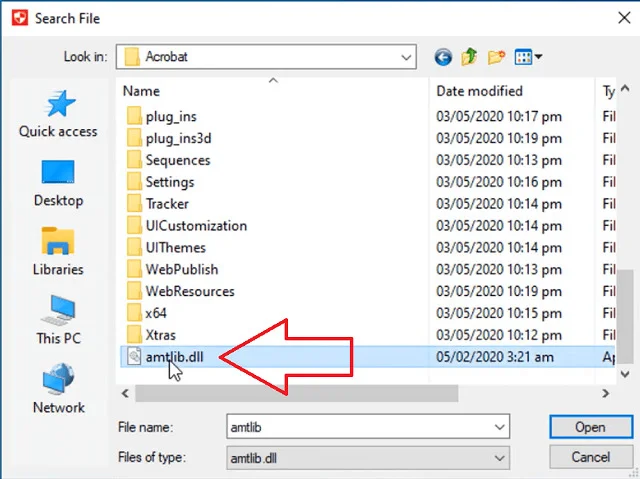Expand the Look in Acrobat dropdown
The height and width of the screenshot is (479, 640).
click(406, 57)
